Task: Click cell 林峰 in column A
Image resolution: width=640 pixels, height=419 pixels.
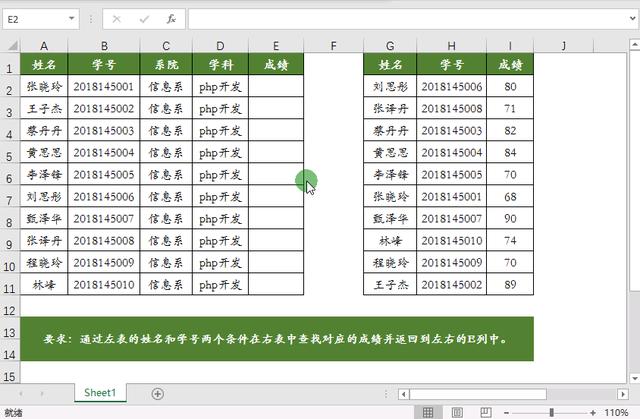Action: [44, 284]
